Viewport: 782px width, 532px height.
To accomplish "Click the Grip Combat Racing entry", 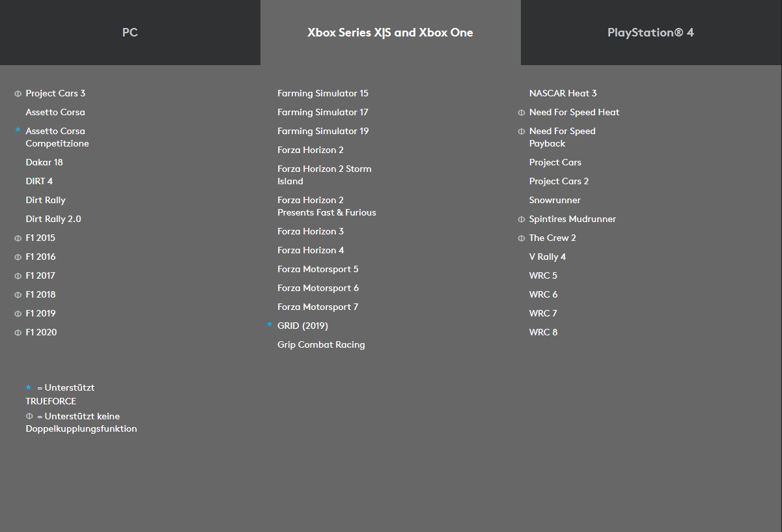I will (x=321, y=344).
